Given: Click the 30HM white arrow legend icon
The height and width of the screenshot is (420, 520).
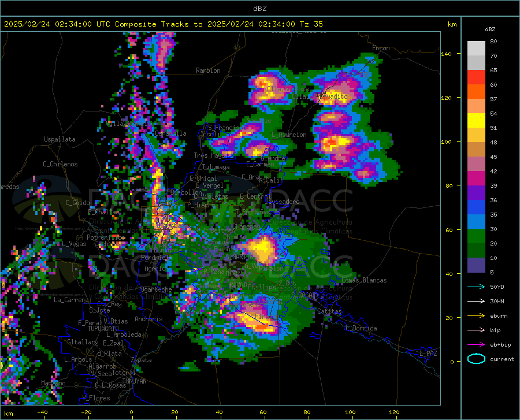Looking at the screenshot, I should (476, 301).
